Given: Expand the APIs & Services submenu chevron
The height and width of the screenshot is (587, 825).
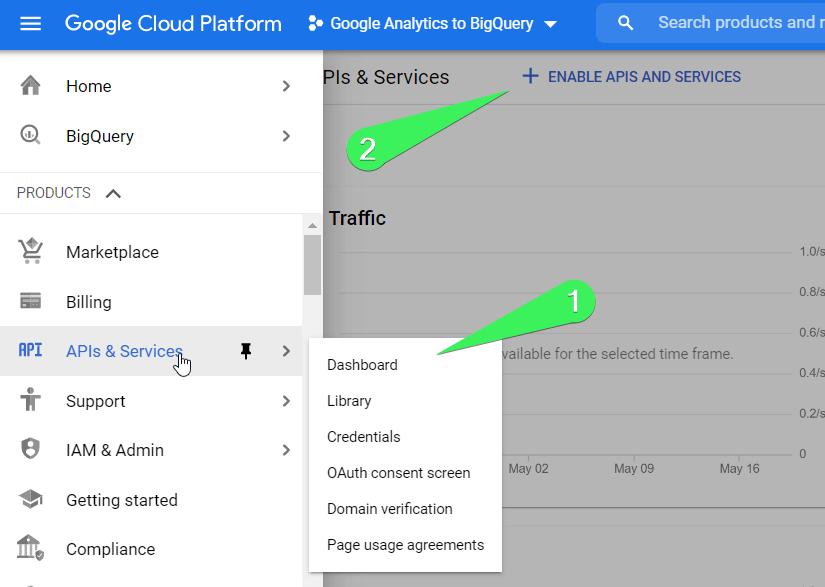Looking at the screenshot, I should 286,351.
